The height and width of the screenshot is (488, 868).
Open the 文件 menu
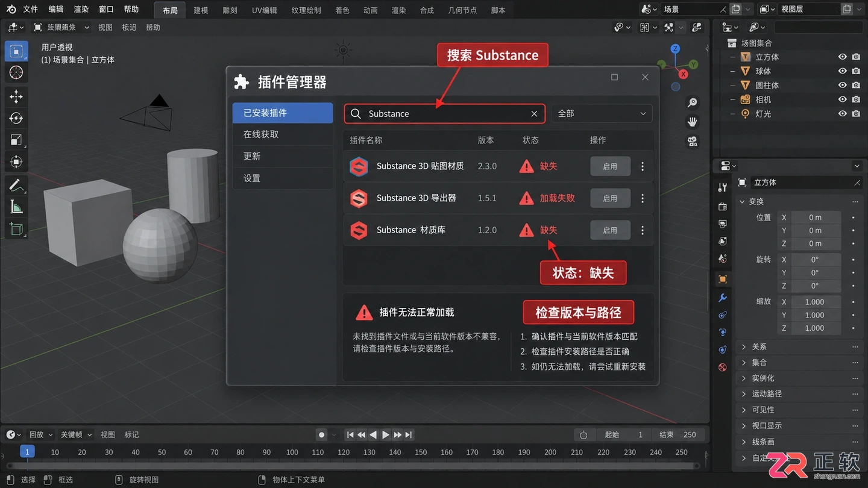[30, 10]
